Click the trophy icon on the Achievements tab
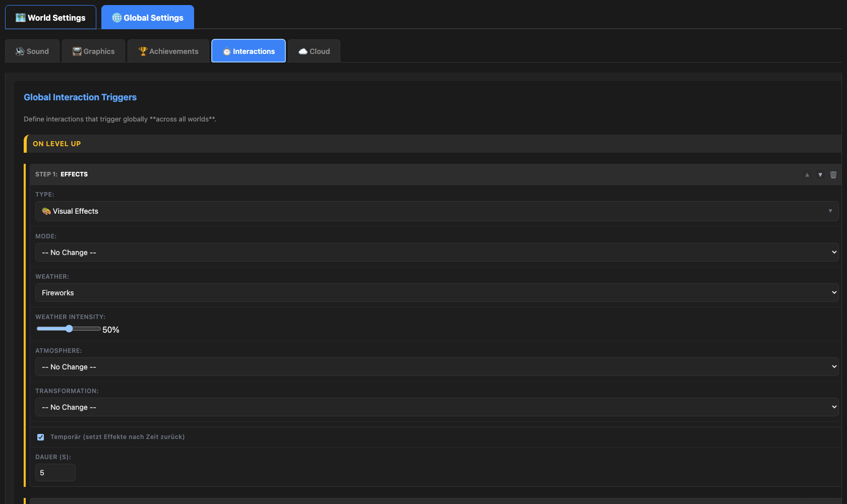Viewport: 847px width, 504px height. [143, 51]
